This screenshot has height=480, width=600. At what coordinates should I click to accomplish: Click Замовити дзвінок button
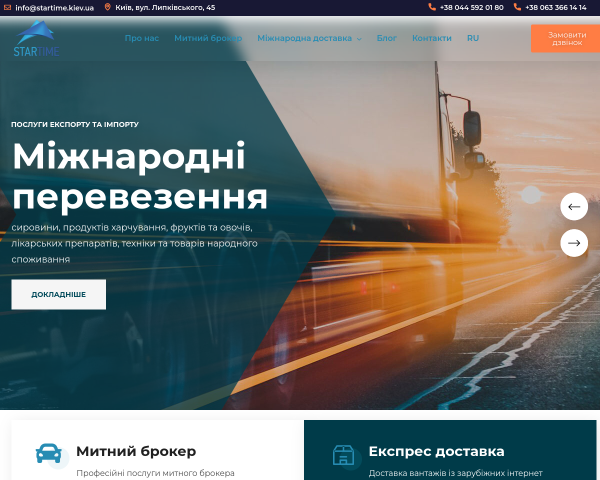click(x=566, y=39)
